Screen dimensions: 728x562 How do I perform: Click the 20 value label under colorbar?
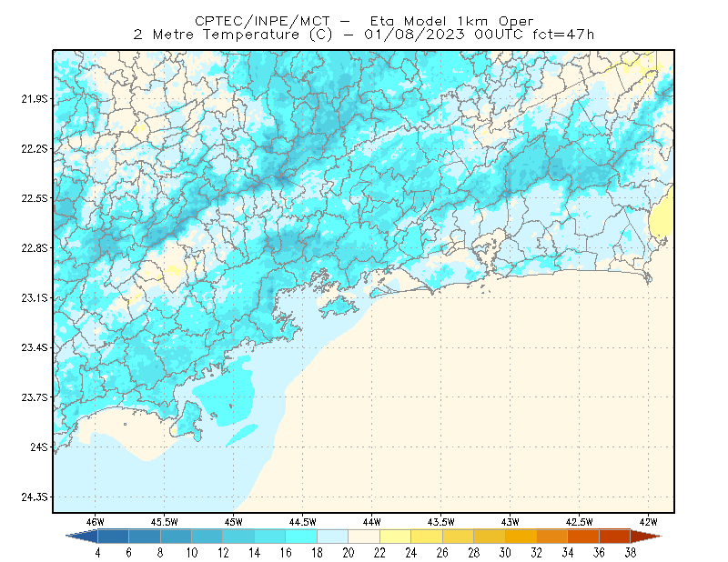(349, 553)
